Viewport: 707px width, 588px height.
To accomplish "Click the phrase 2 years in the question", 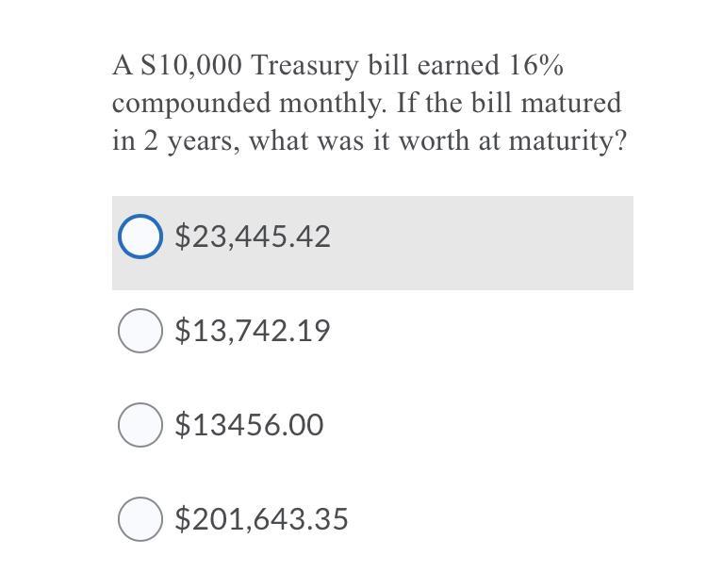I will (192, 142).
